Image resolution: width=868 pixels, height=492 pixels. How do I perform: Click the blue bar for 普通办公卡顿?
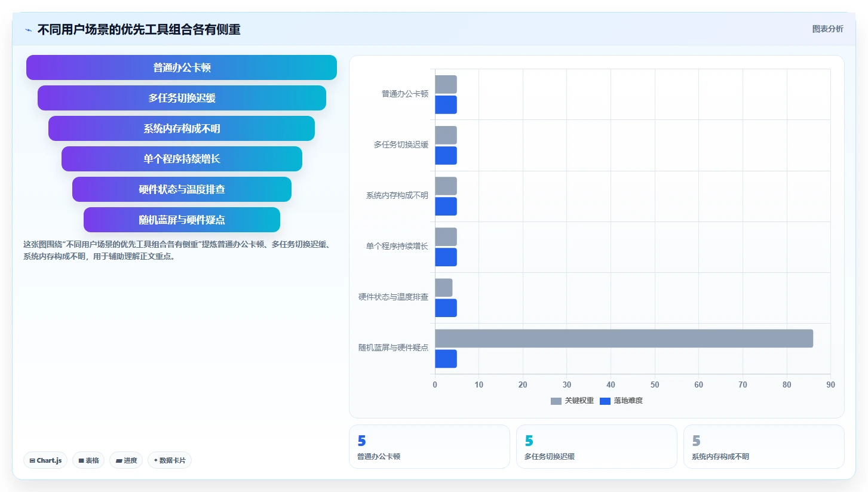[x=446, y=104]
